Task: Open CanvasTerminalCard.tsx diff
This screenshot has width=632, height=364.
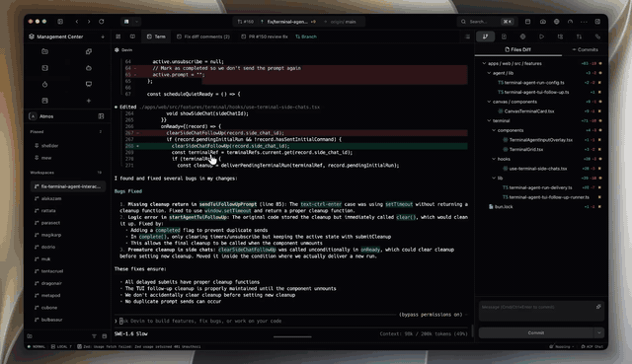Action: 526,111
